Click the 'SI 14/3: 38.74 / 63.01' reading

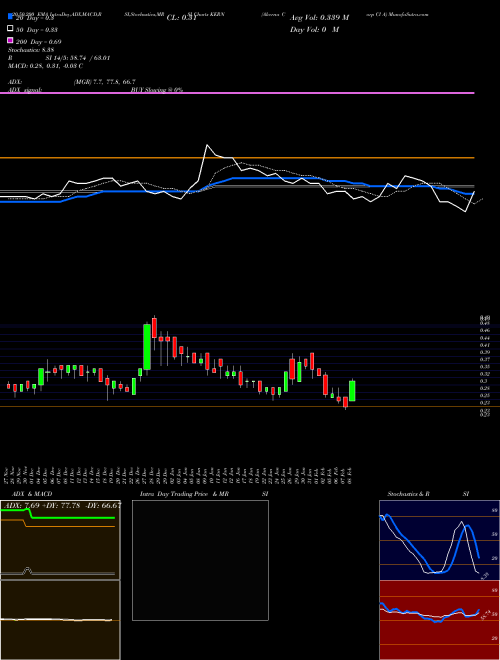click(x=78, y=58)
